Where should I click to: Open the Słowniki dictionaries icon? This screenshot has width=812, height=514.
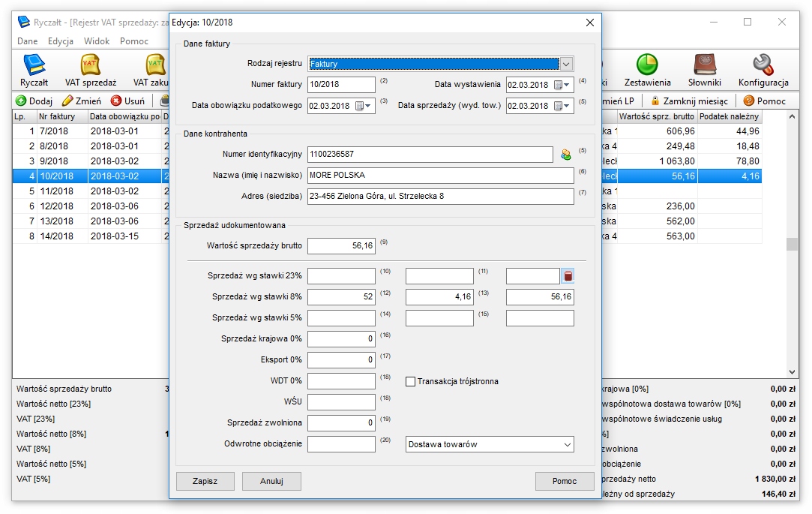click(705, 71)
